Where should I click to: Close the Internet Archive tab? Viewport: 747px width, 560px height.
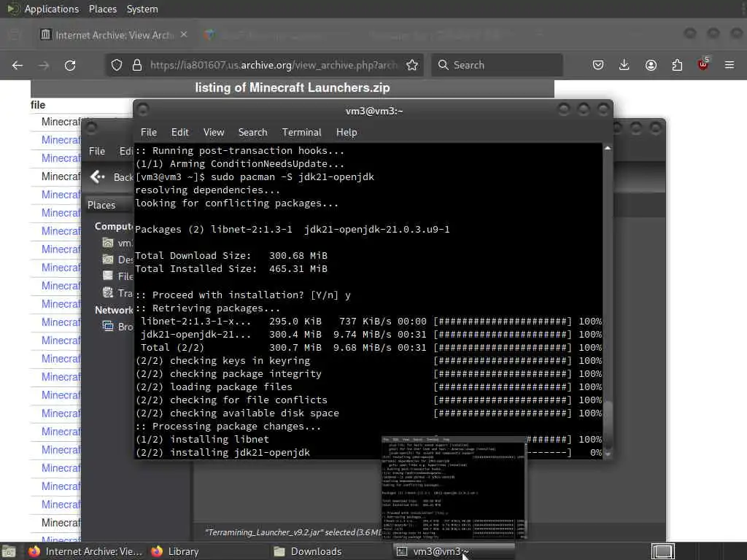click(184, 35)
